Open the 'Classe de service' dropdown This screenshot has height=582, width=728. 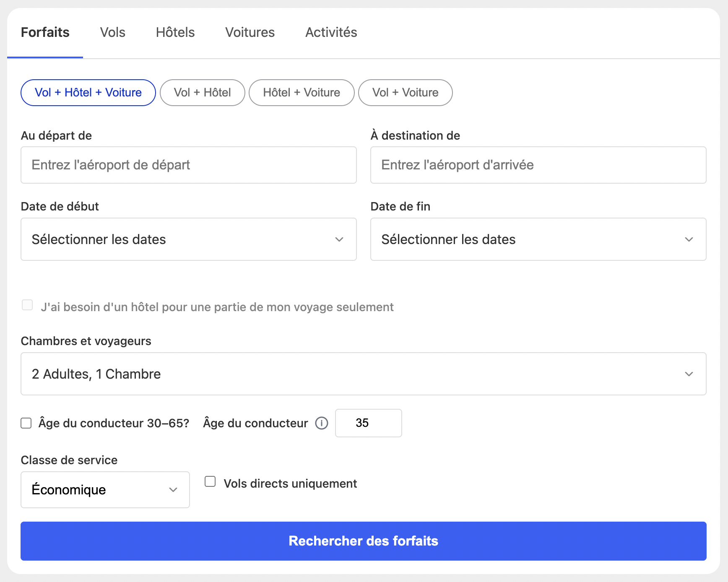coord(105,489)
